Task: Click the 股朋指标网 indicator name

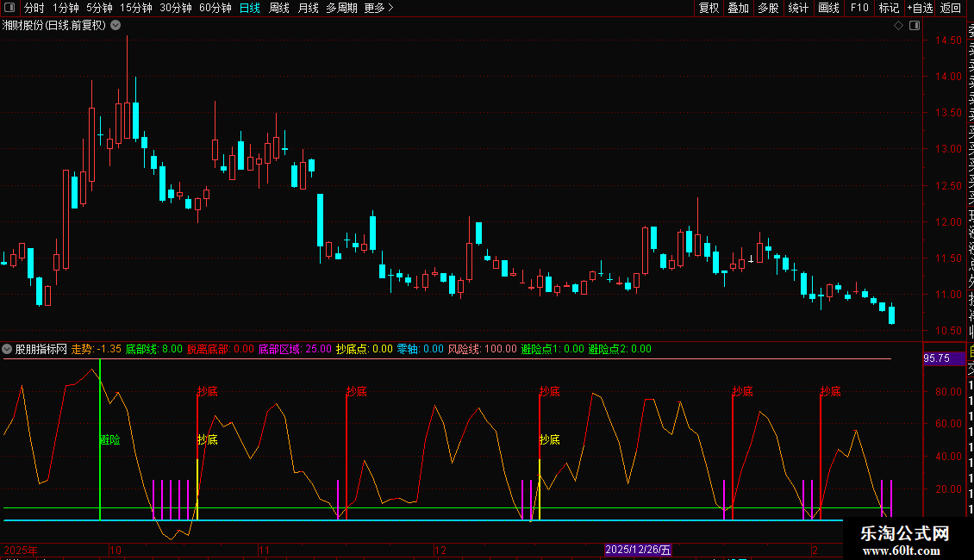Action: click(x=41, y=349)
